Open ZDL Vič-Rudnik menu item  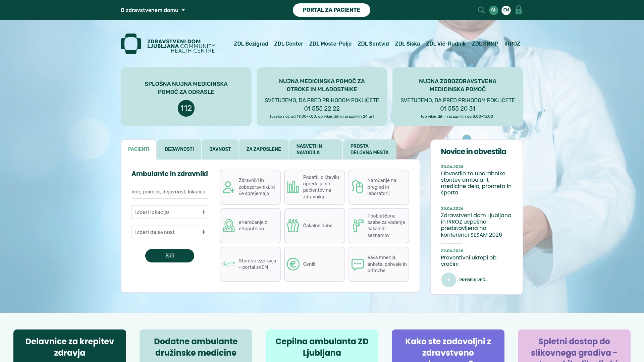pyautogui.click(x=446, y=44)
